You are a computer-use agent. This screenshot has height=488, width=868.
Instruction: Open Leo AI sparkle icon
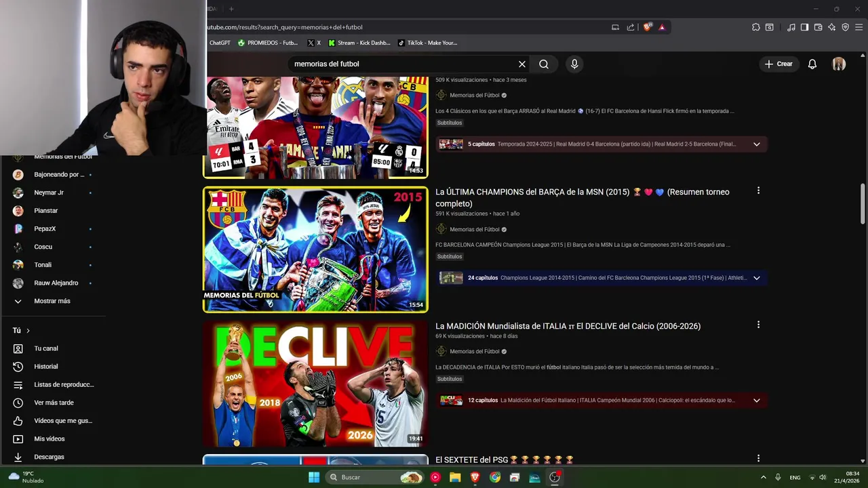pos(831,27)
